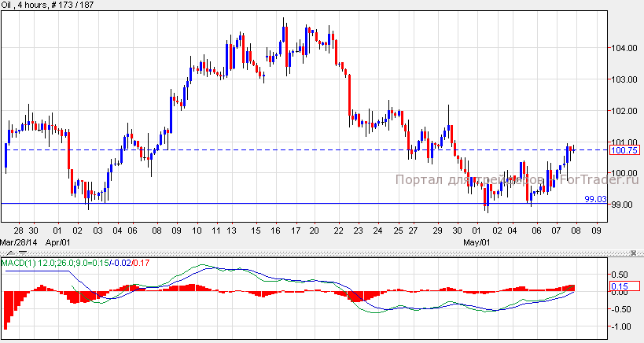644x343 pixels.
Task: Click date tick 22 on time axis
Action: point(338,231)
